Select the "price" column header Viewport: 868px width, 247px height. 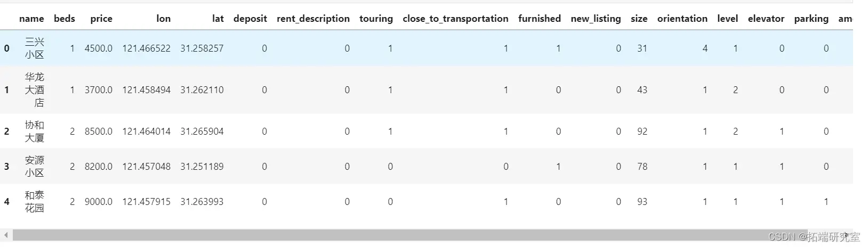click(101, 19)
